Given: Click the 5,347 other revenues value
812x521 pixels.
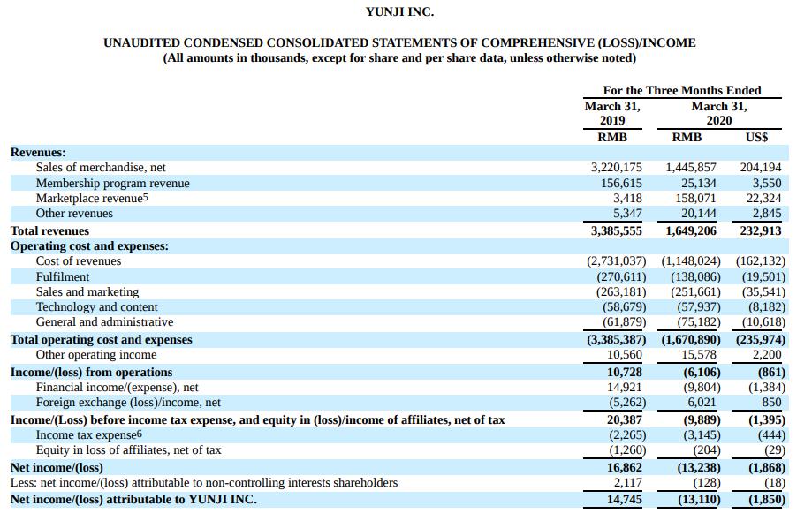Looking at the screenshot, I should coord(627,213).
